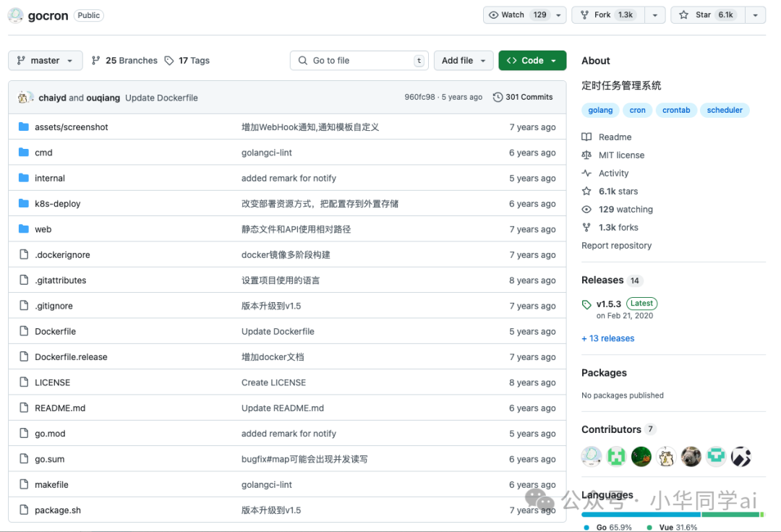
Task: Open the README.md file
Action: (60, 408)
